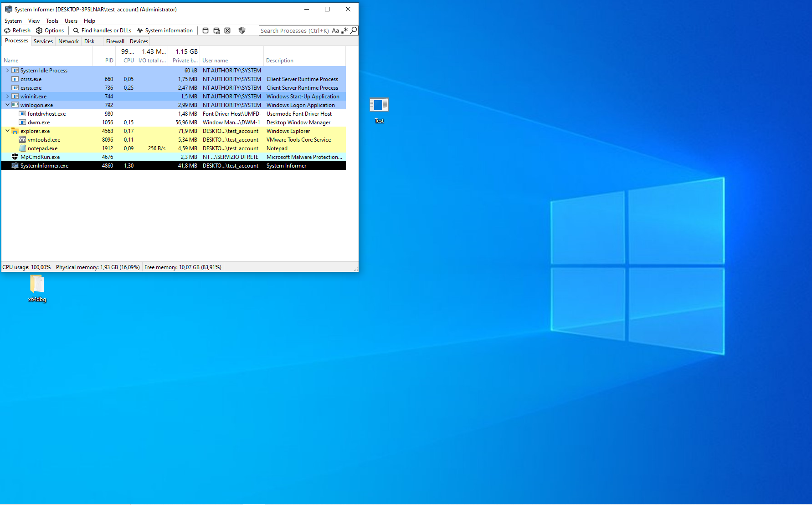Collapse the winlogon.exe process tree
This screenshot has width=812, height=505.
click(7, 105)
